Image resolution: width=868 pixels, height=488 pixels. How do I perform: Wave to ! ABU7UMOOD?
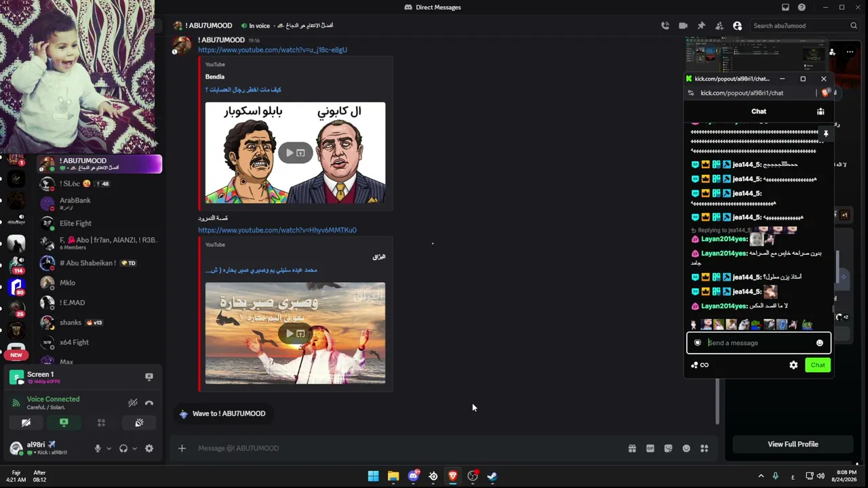tap(223, 413)
